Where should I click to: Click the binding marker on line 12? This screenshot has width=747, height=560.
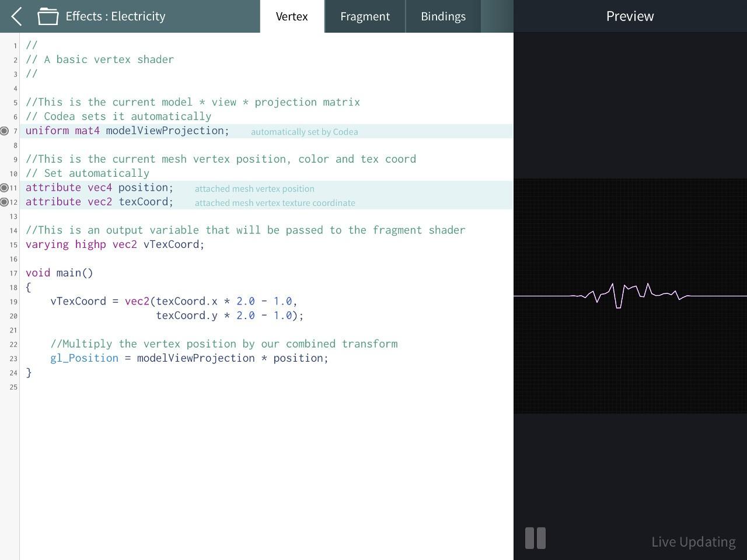coord(4,202)
